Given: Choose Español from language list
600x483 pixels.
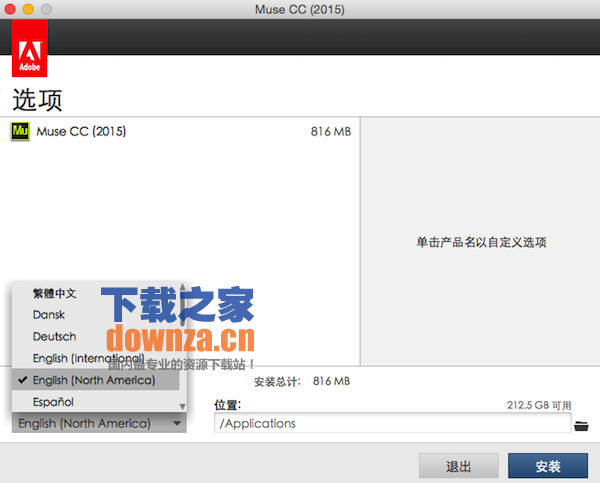Looking at the screenshot, I should click(x=53, y=402).
